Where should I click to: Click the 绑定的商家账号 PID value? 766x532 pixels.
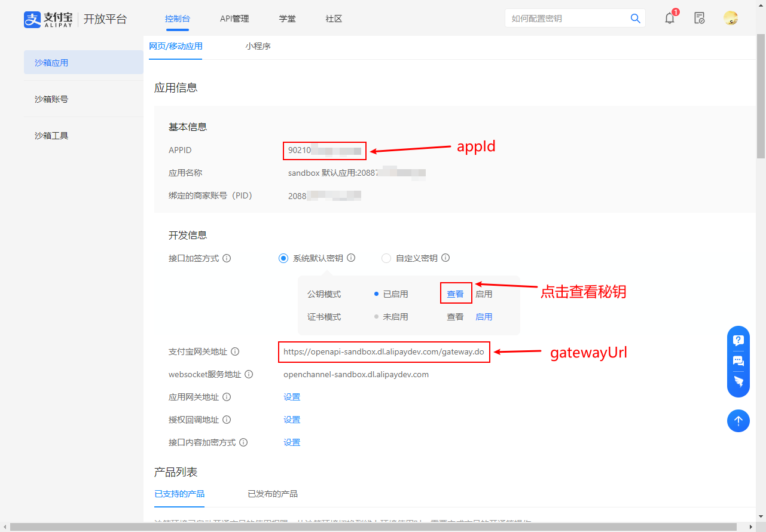click(x=325, y=195)
